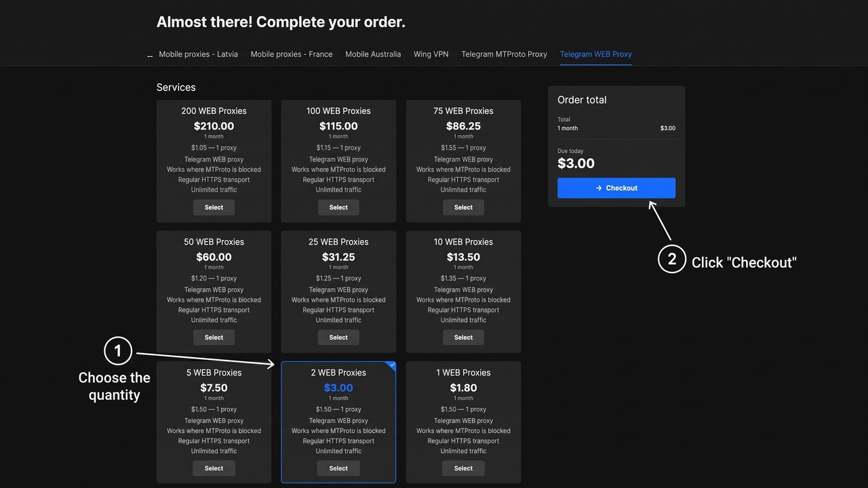Click the $86.25 price
Image resolution: width=868 pixels, height=488 pixels.
[463, 126]
